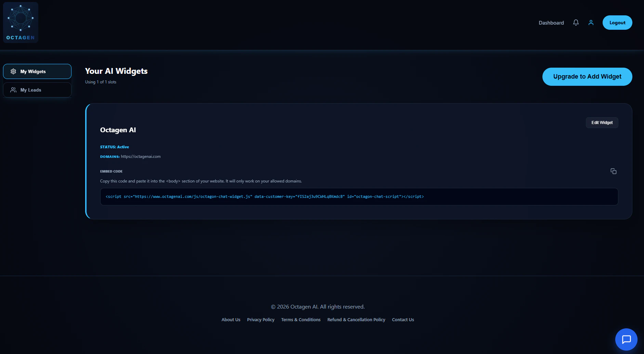Click the gear icon beside My Widgets
The image size is (644, 354).
tap(13, 71)
